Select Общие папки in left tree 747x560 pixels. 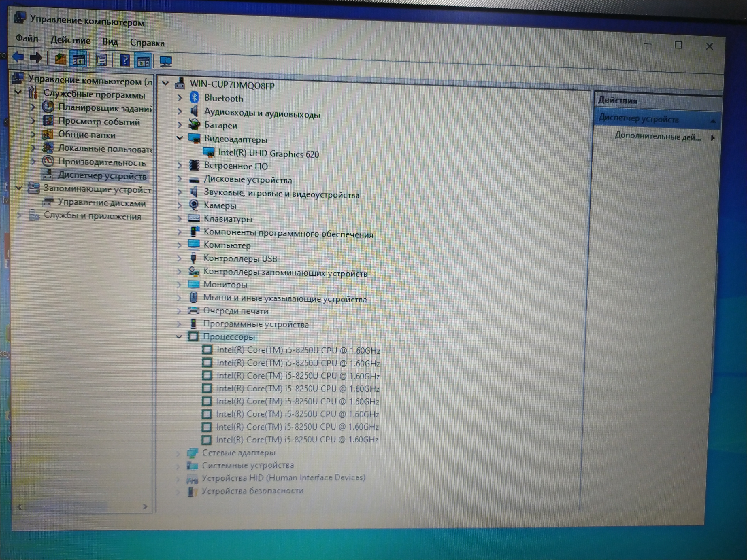87,135
